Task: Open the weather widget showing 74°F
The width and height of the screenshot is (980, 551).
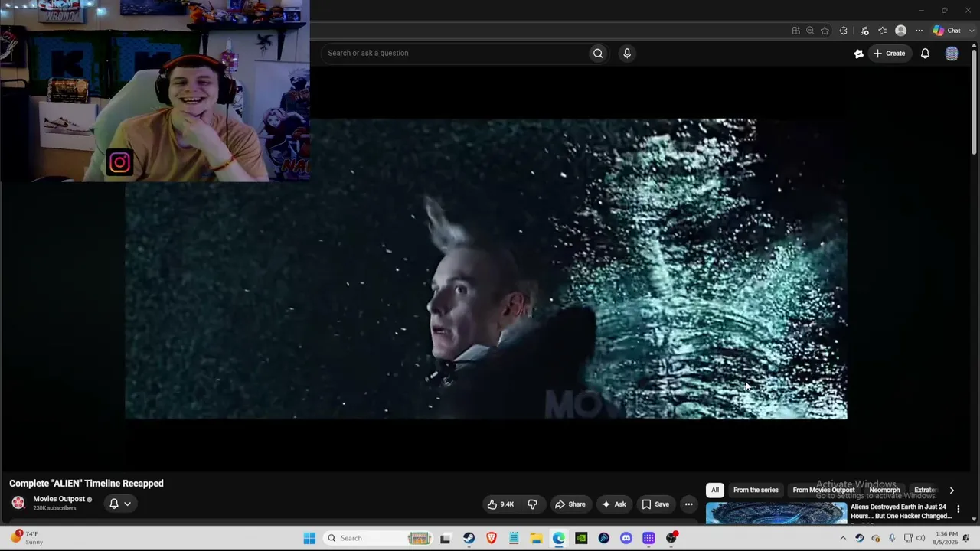Action: coord(28,538)
